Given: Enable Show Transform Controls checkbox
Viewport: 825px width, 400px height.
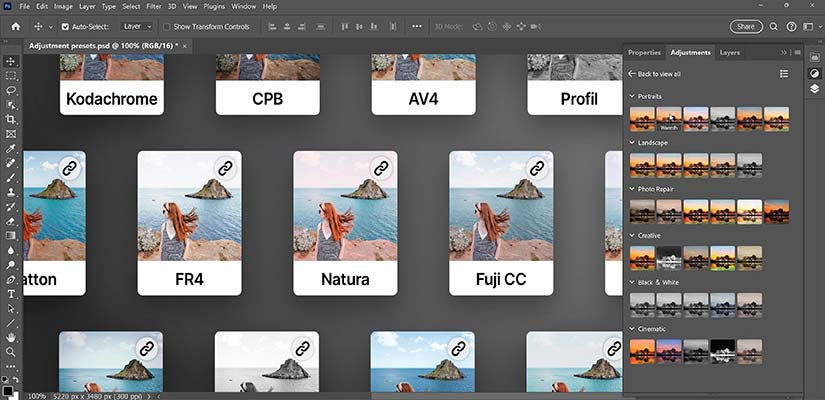Looking at the screenshot, I should pyautogui.click(x=167, y=26).
